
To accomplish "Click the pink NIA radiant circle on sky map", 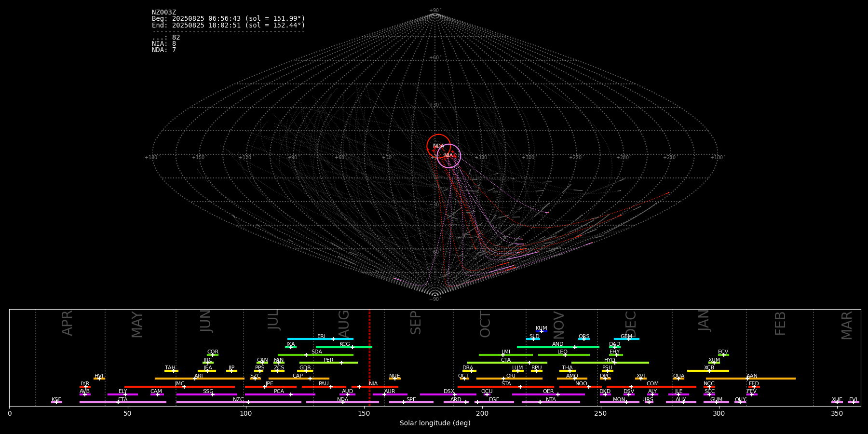I will point(449,156).
